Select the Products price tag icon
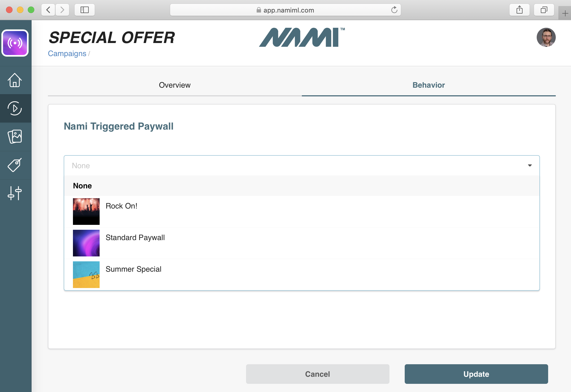 [15, 165]
